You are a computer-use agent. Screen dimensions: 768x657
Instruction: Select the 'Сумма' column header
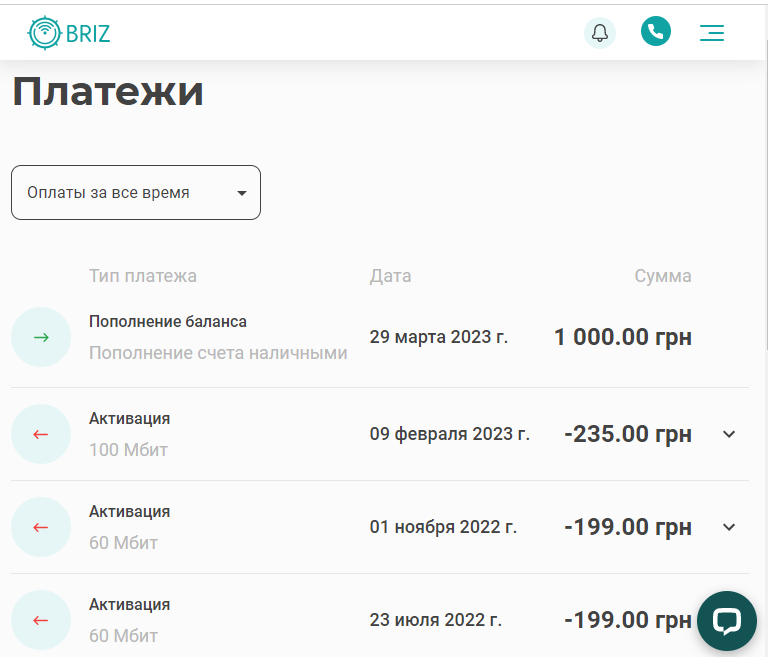[663, 276]
